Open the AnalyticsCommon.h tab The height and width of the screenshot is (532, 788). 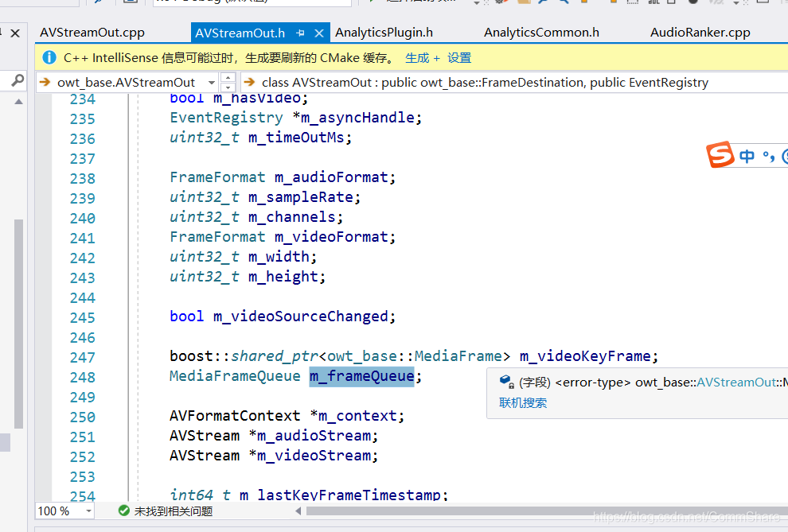541,33
